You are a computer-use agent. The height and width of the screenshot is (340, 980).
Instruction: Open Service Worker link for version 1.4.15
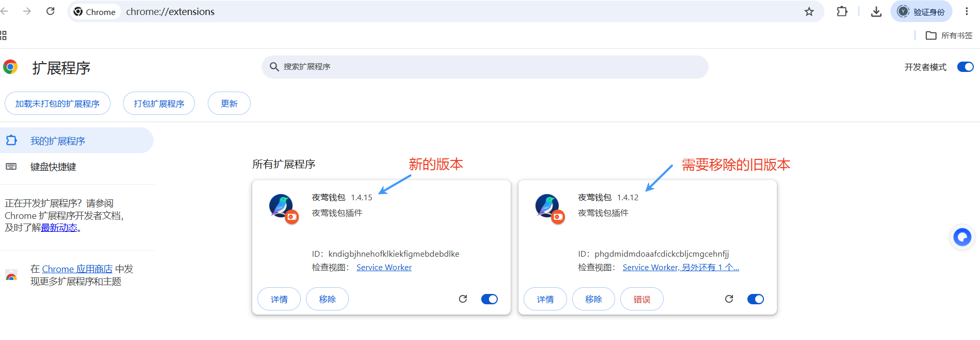click(384, 267)
